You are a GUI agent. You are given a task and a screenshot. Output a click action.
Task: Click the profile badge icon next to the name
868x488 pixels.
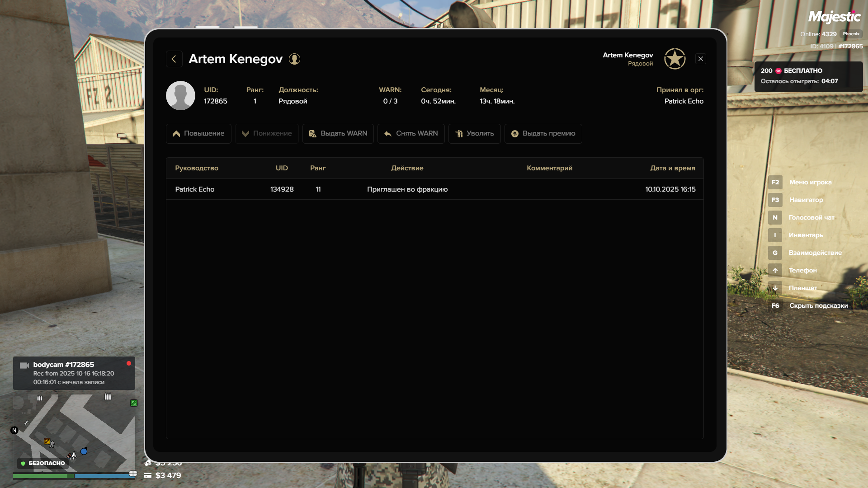point(294,59)
